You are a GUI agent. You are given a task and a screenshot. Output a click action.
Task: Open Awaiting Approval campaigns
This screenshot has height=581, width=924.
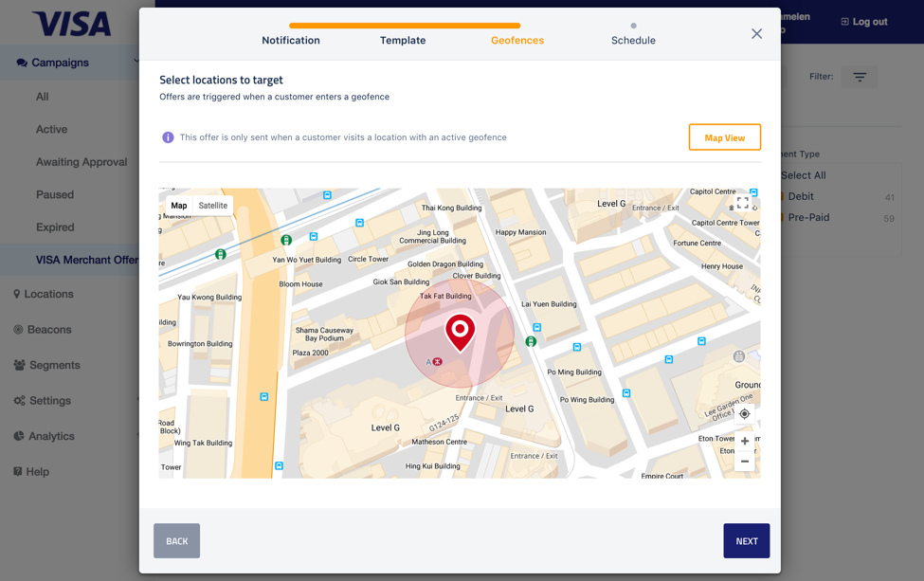[x=82, y=162]
